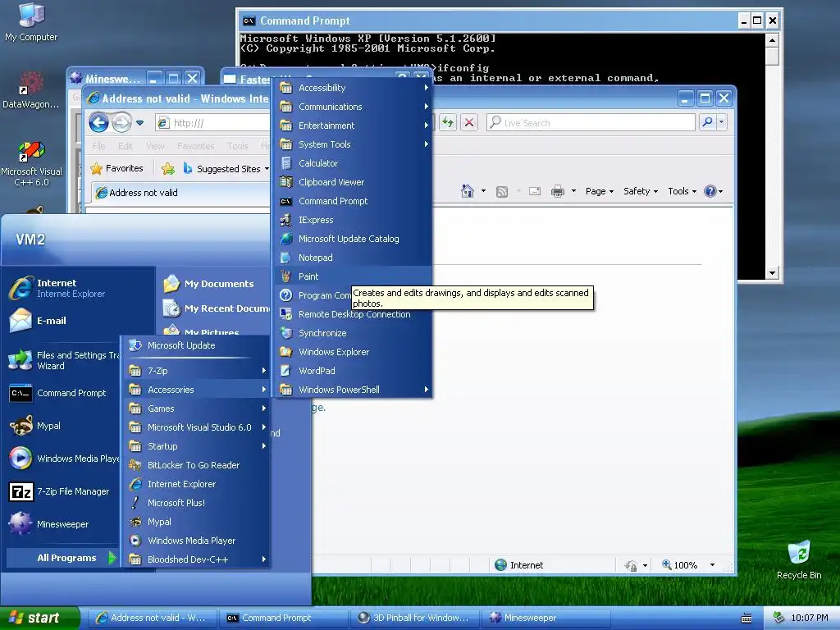Expand the Entertainment submenu
This screenshot has width=840, height=630.
click(353, 126)
